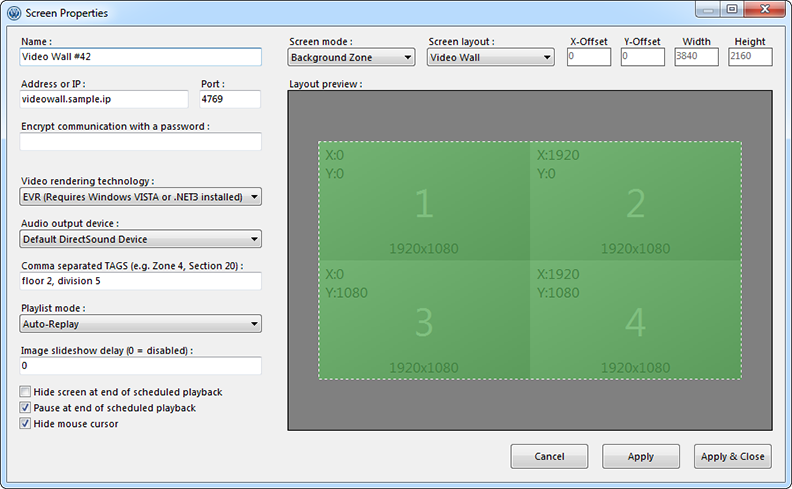Click the Image slideshow delay field
This screenshot has height=489, width=792.
point(140,366)
